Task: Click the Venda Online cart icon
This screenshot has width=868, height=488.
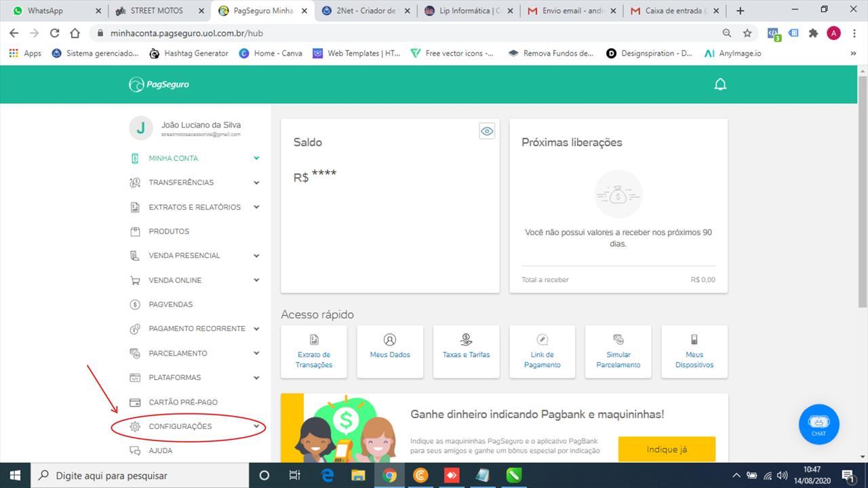Action: [x=135, y=280]
